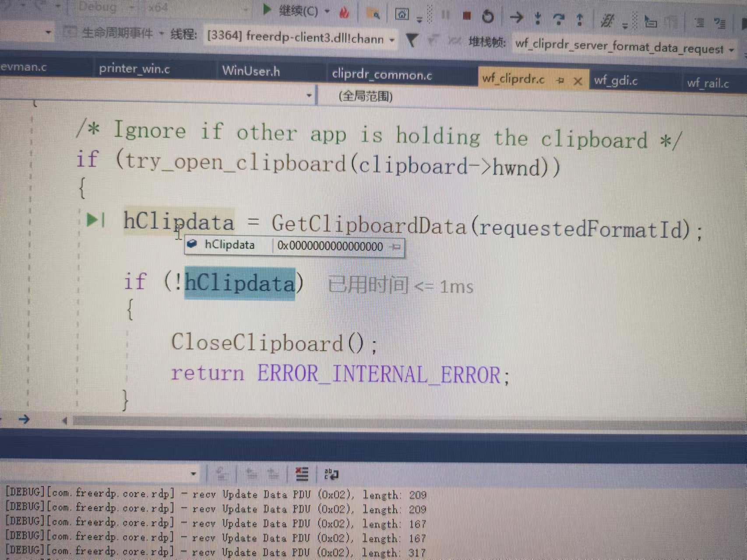The width and height of the screenshot is (747, 560).
Task: Switch to the evman.c tab
Action: coord(24,66)
